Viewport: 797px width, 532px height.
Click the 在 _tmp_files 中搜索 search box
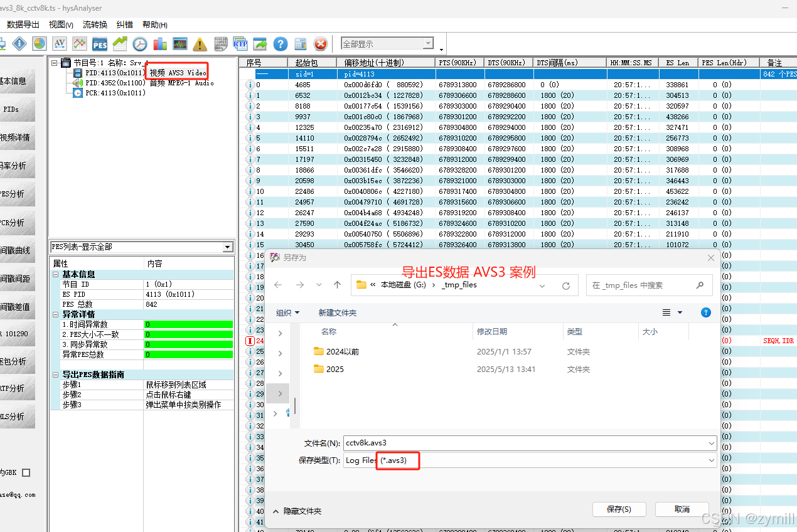[649, 285]
